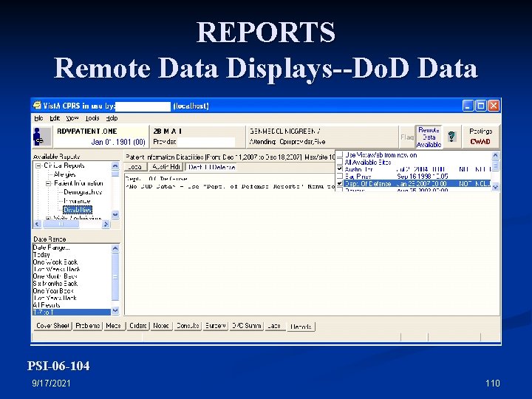
Task: Minimize the VistA CPRS window
Action: pyautogui.click(x=468, y=106)
